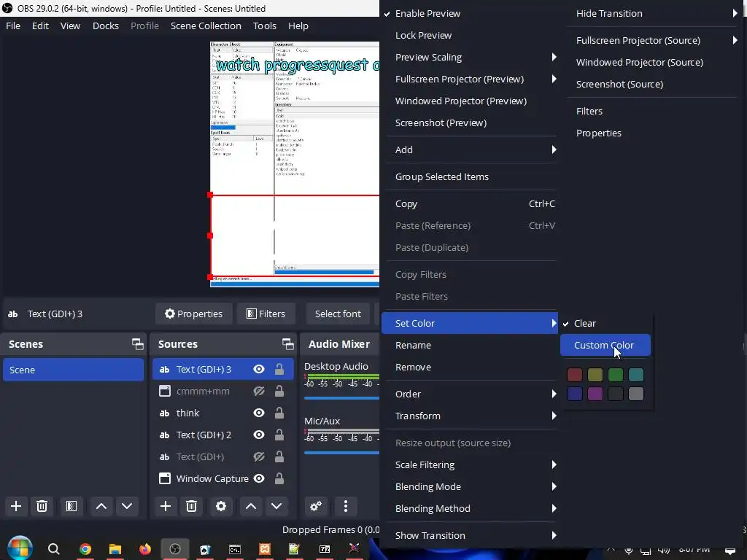
Task: Add a new scene with plus button
Action: [x=16, y=506]
